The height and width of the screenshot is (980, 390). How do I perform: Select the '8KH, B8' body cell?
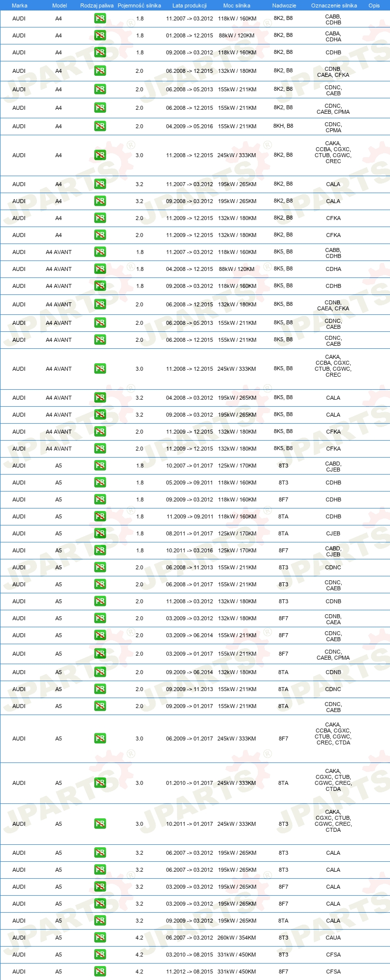coord(283,126)
